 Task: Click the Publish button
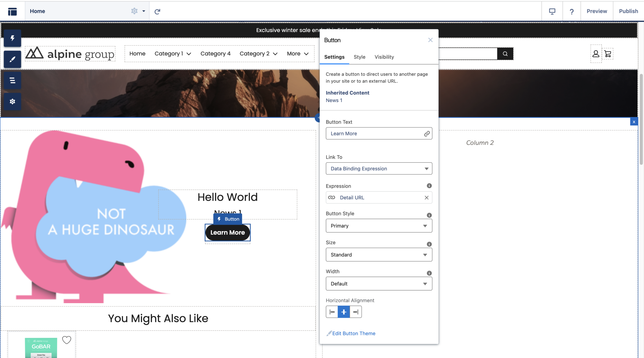628,11
